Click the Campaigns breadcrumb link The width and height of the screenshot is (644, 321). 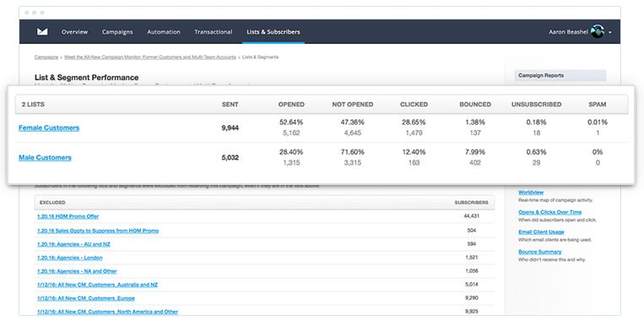click(x=46, y=57)
